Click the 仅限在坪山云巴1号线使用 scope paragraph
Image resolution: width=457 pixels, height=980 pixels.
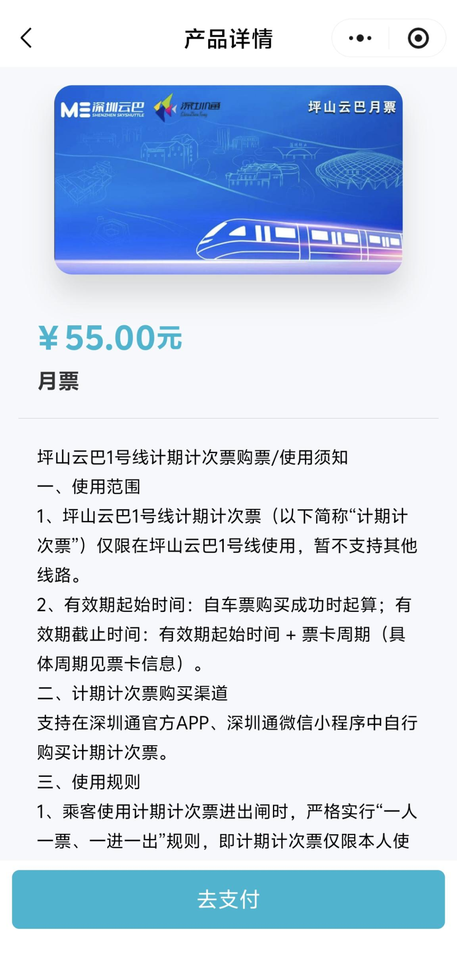pos(227,545)
